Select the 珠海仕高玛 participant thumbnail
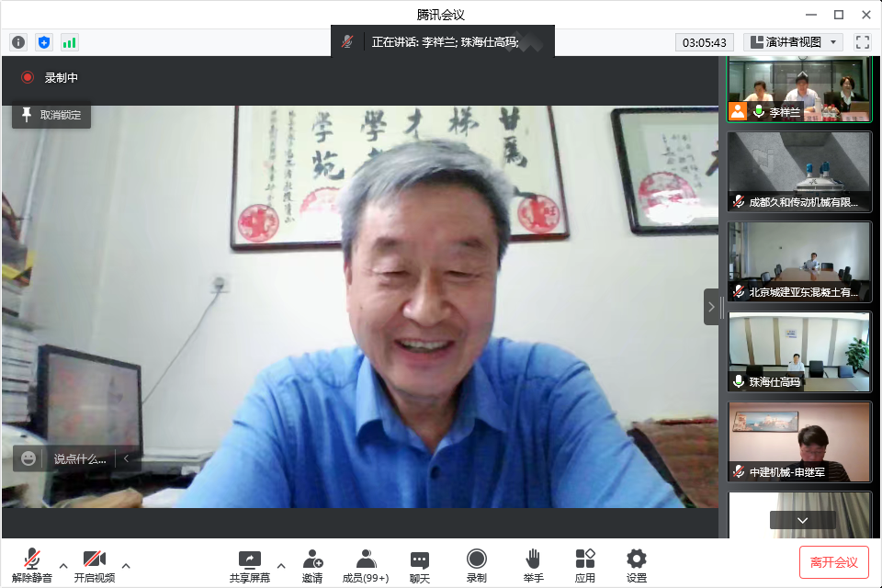This screenshot has height=588, width=882. (798, 351)
